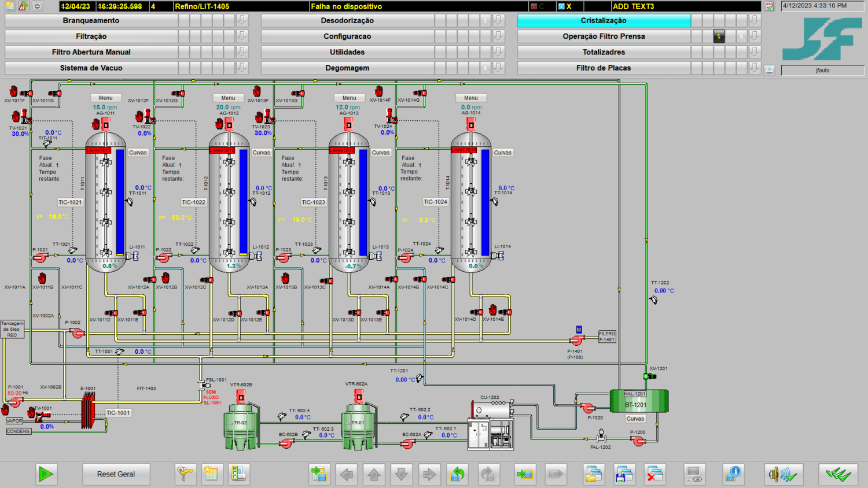
Task: Toggle the XV-1011G valve
Action: point(54,93)
